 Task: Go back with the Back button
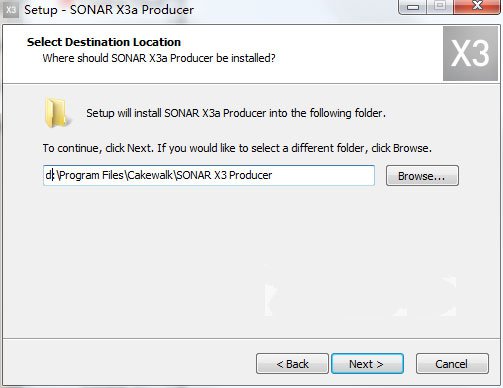[292, 364]
